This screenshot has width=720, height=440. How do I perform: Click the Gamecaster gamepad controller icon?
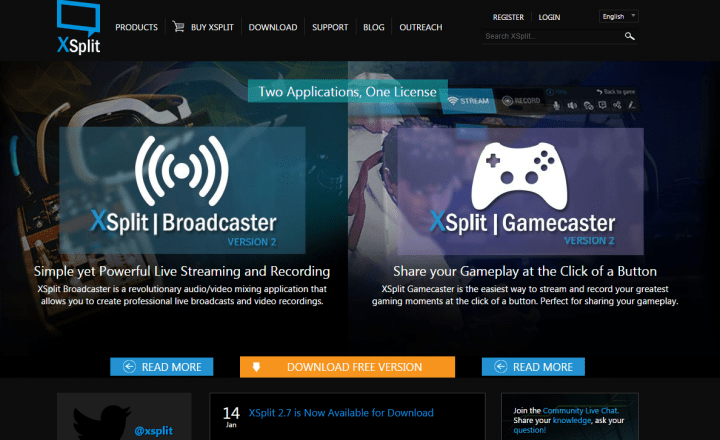tap(519, 176)
